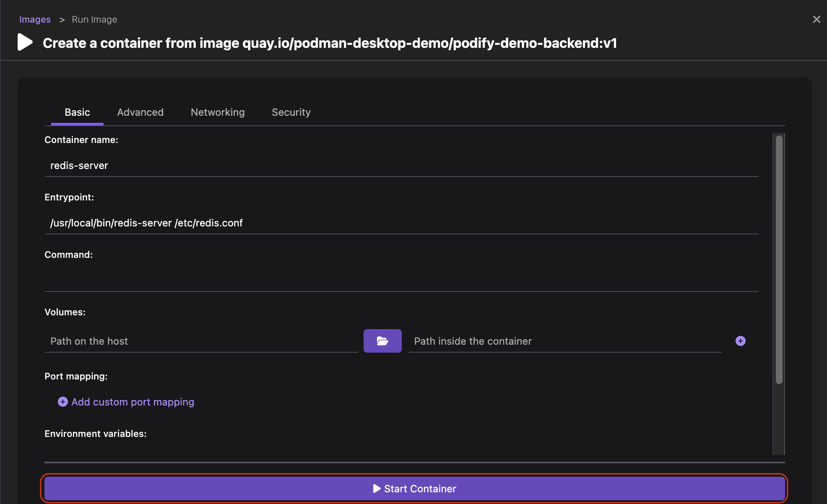This screenshot has height=504, width=827.
Task: Click the Run Image breadcrumb text
Action: 94,20
